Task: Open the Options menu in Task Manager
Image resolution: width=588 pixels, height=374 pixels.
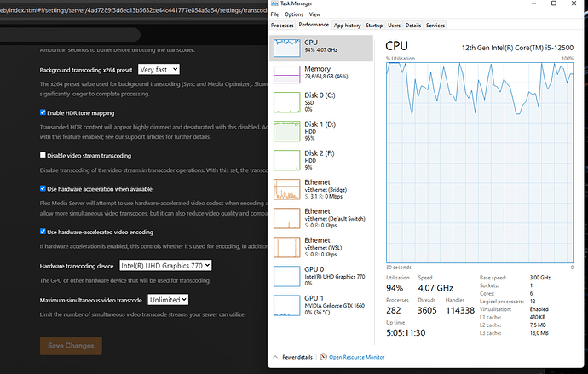Action: (x=294, y=14)
